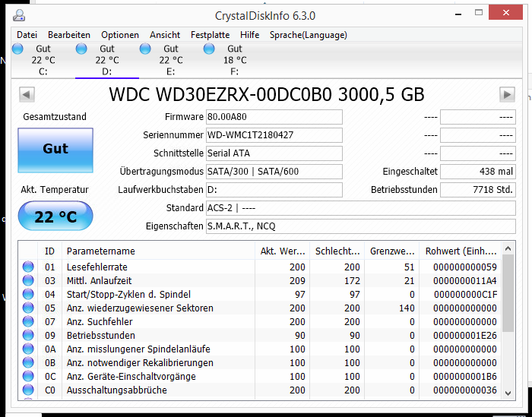This screenshot has height=417, width=532.
Task: Select Anz. Geräte-Einschaltvorgänge parameter name
Action: point(131,376)
